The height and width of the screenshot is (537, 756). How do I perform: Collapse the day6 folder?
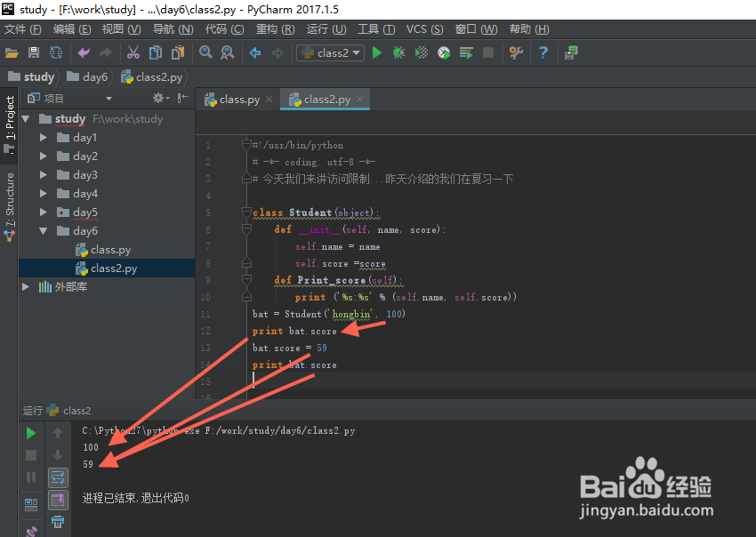(43, 231)
